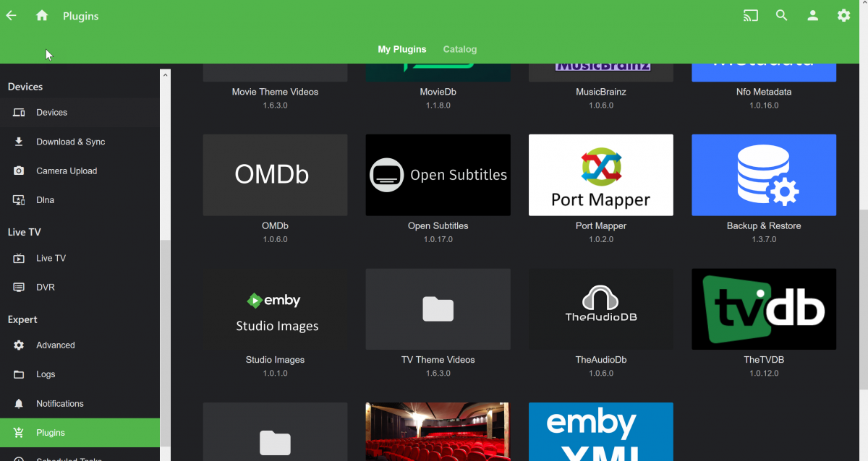Select the Plugins sidebar entry
This screenshot has width=868, height=461.
(80, 433)
